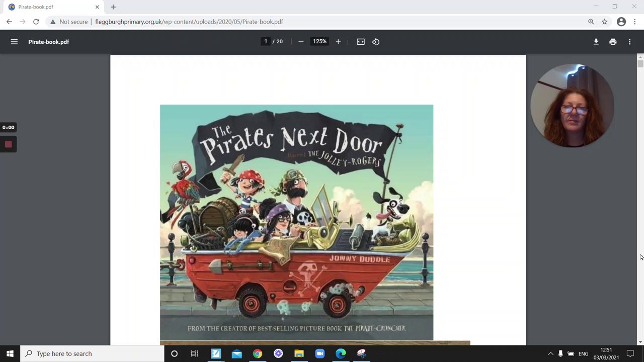Open the Windows notification center
This screenshot has height=362, width=644.
pyautogui.click(x=630, y=353)
